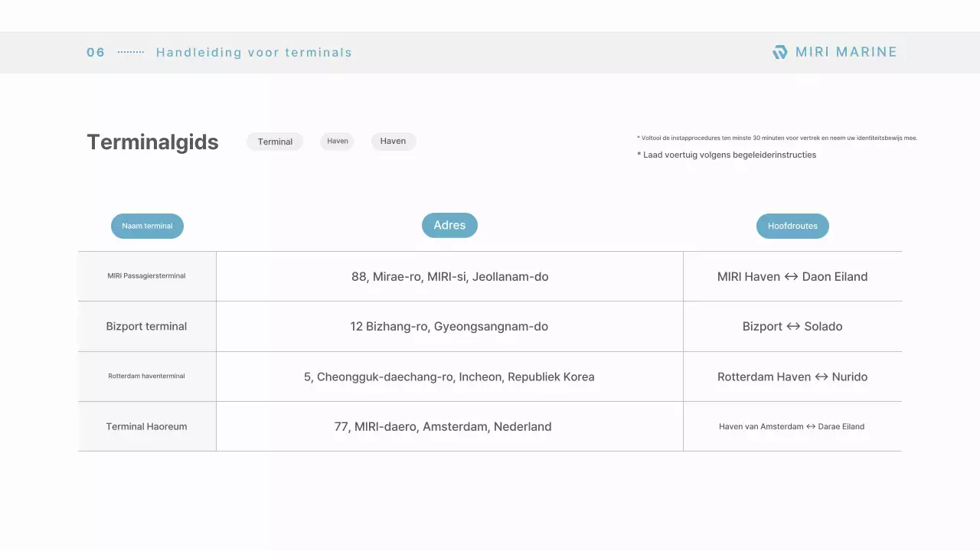The image size is (980, 551).
Task: Toggle the Terminal tag chip
Action: click(x=275, y=142)
